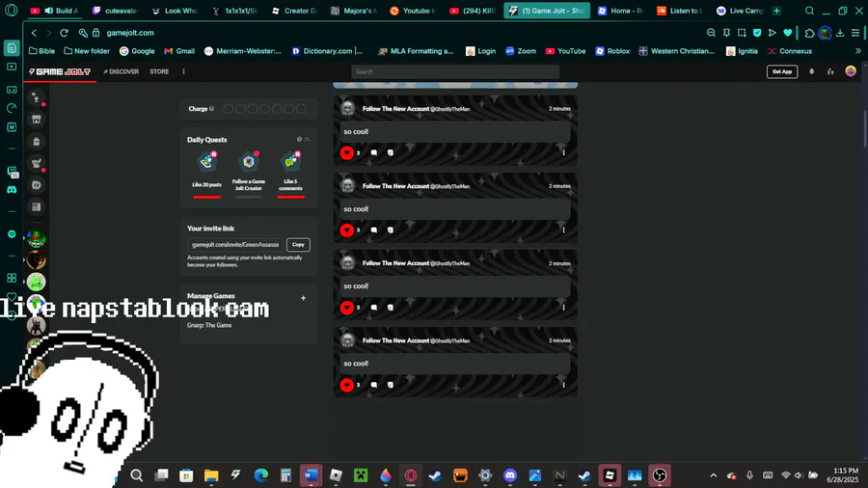Expand hidden system tray icons
Screen dimensions: 868x488
[x=713, y=475]
